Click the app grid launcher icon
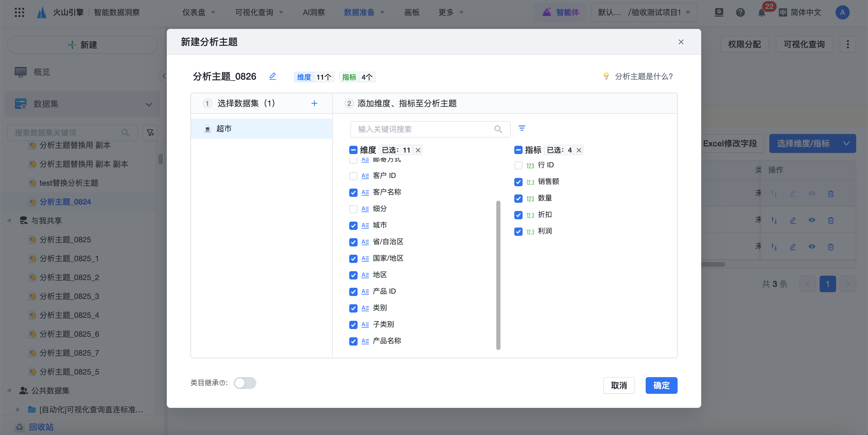Viewport: 868px width, 435px height. click(x=19, y=12)
